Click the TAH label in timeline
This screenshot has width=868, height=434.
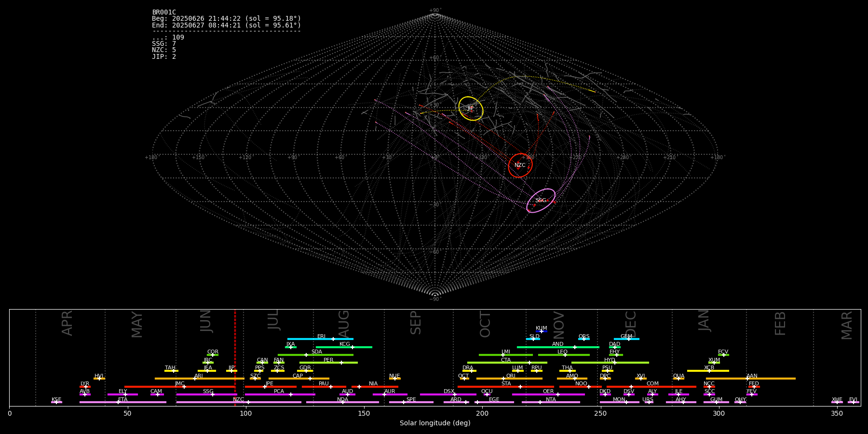tap(170, 368)
